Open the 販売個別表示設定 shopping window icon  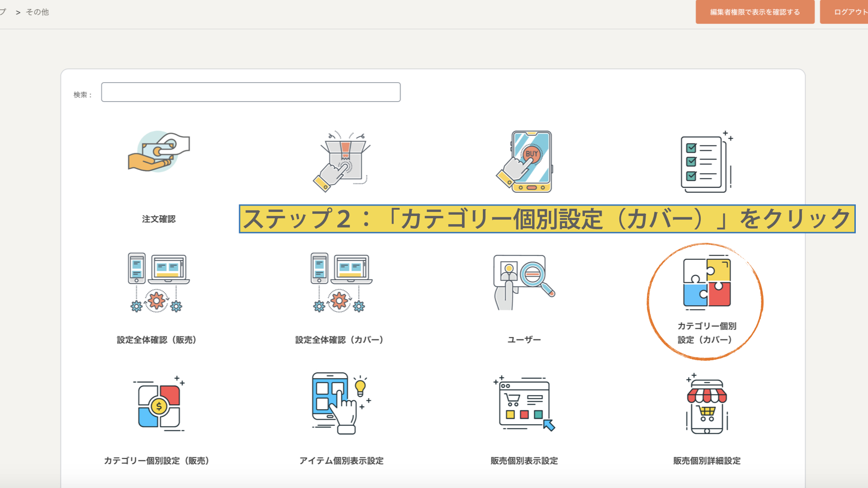click(x=524, y=404)
